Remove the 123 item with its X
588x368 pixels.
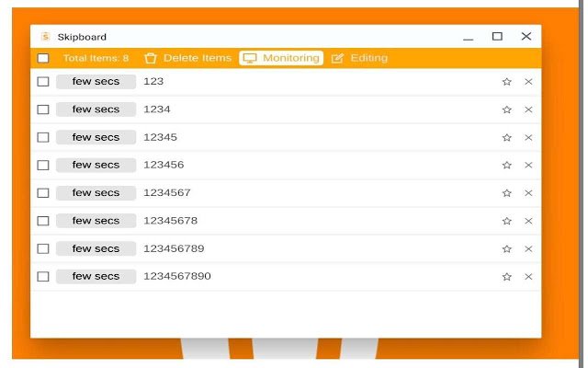528,82
